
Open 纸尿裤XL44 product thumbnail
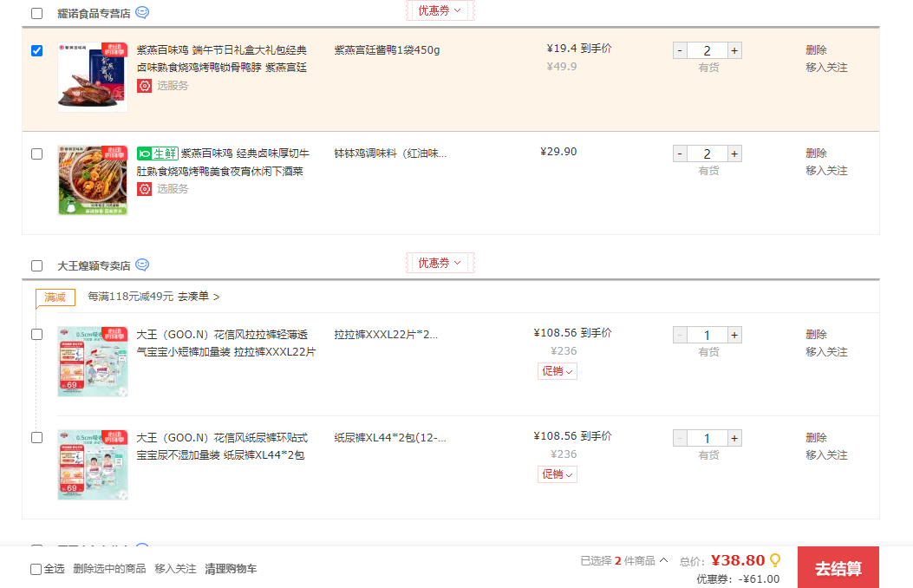point(93,465)
